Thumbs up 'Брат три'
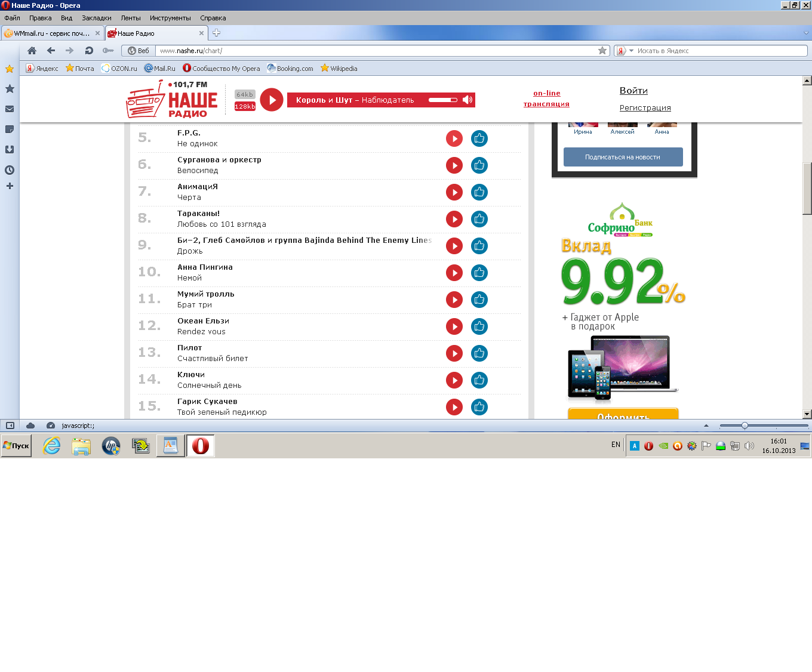 pyautogui.click(x=479, y=300)
